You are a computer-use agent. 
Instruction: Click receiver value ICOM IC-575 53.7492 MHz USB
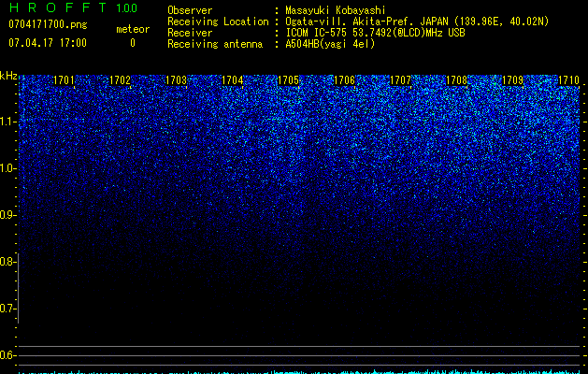[x=375, y=33]
